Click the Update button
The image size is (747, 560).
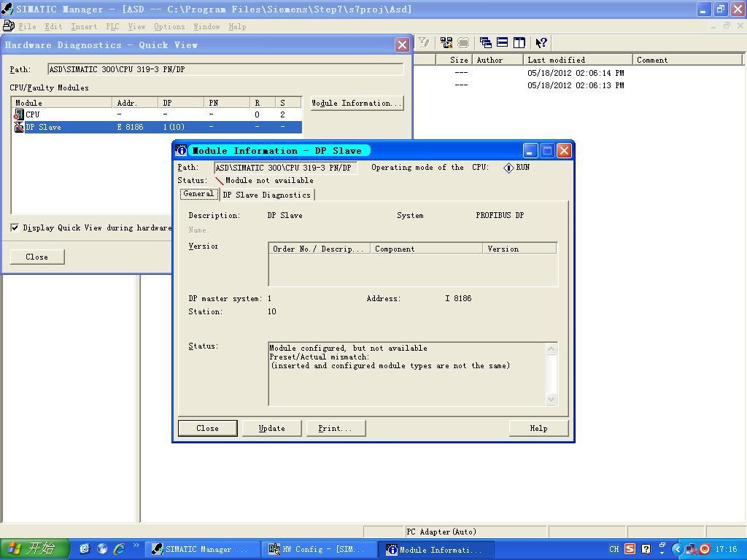pyautogui.click(x=272, y=428)
